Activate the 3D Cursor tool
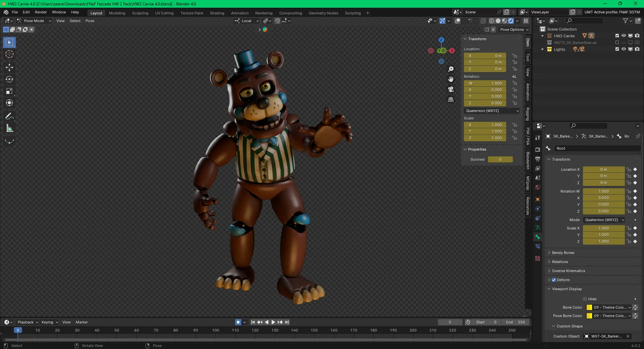The width and height of the screenshot is (644, 349). pyautogui.click(x=9, y=54)
